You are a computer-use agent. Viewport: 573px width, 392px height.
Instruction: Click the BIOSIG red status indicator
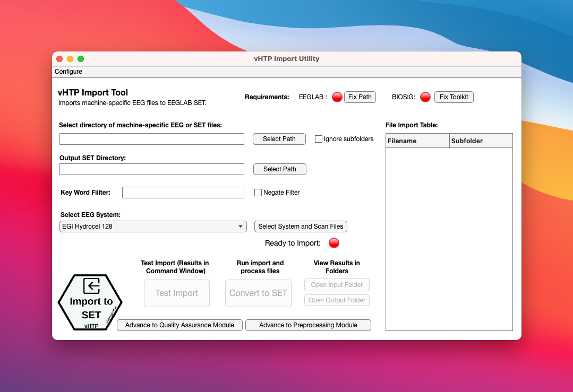coord(425,97)
